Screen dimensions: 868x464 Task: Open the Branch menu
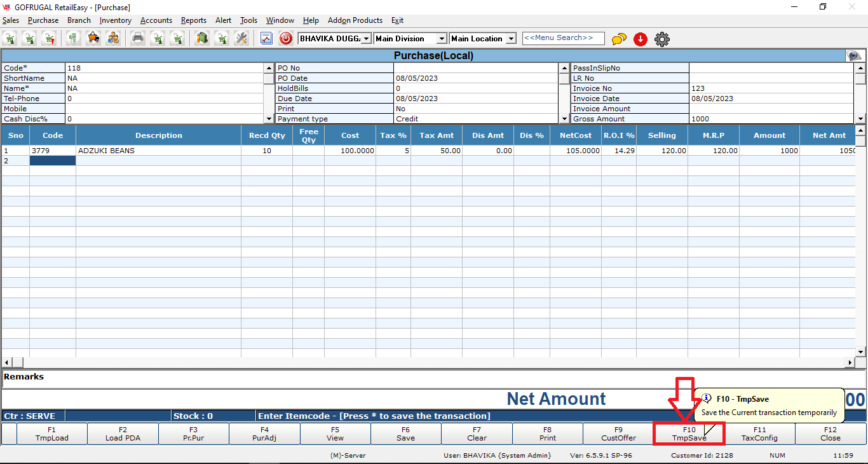pyautogui.click(x=79, y=20)
